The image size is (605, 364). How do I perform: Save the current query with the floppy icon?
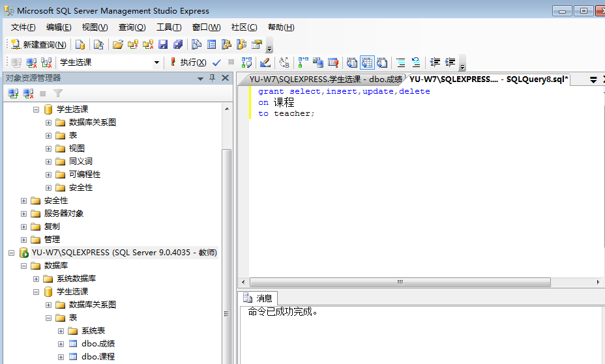pos(163,45)
